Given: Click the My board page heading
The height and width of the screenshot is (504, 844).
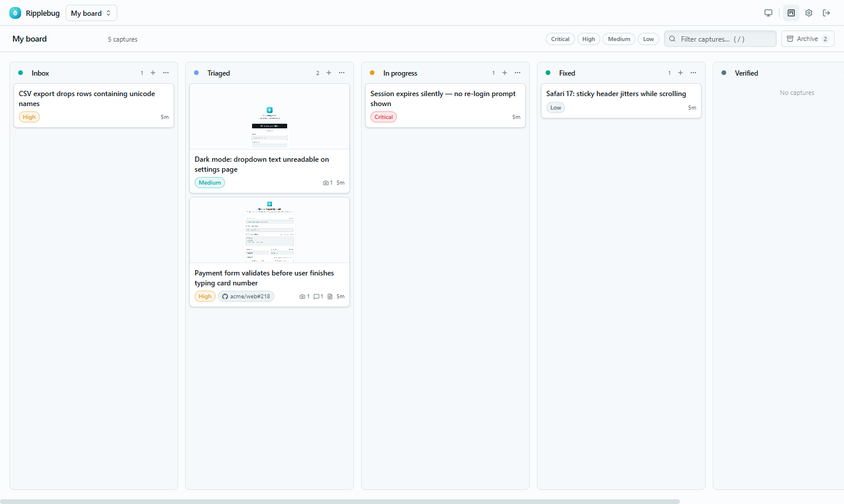Looking at the screenshot, I should pyautogui.click(x=29, y=39).
